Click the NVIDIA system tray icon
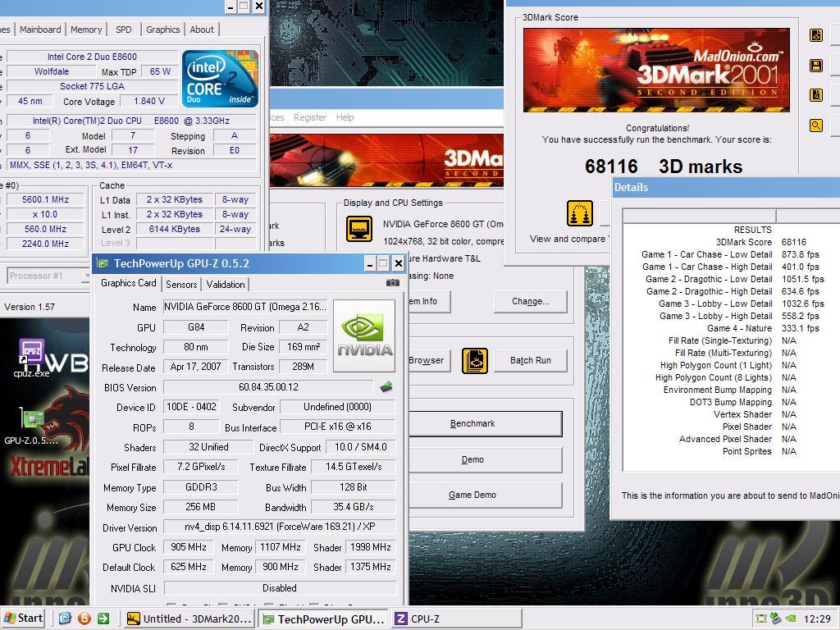The width and height of the screenshot is (840, 630). [790, 619]
